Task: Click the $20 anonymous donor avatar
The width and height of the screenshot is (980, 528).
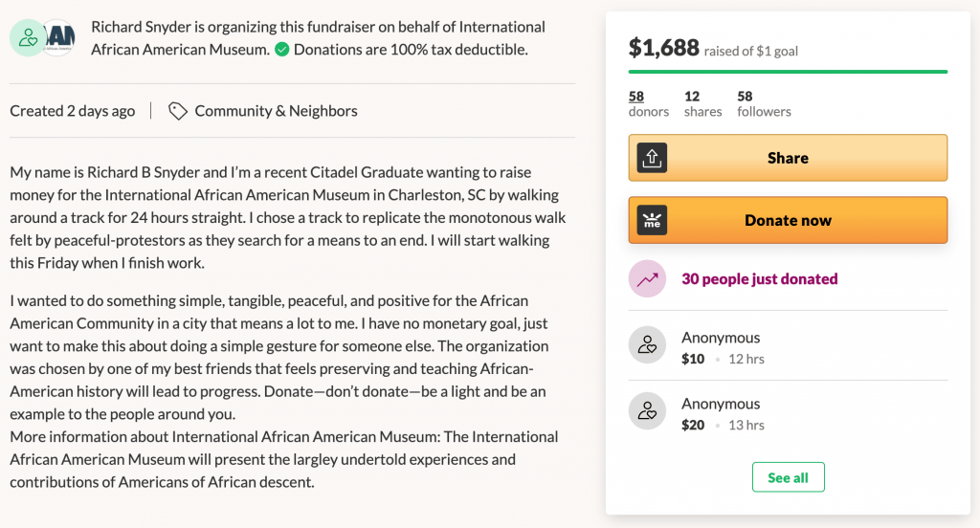Action: point(647,411)
